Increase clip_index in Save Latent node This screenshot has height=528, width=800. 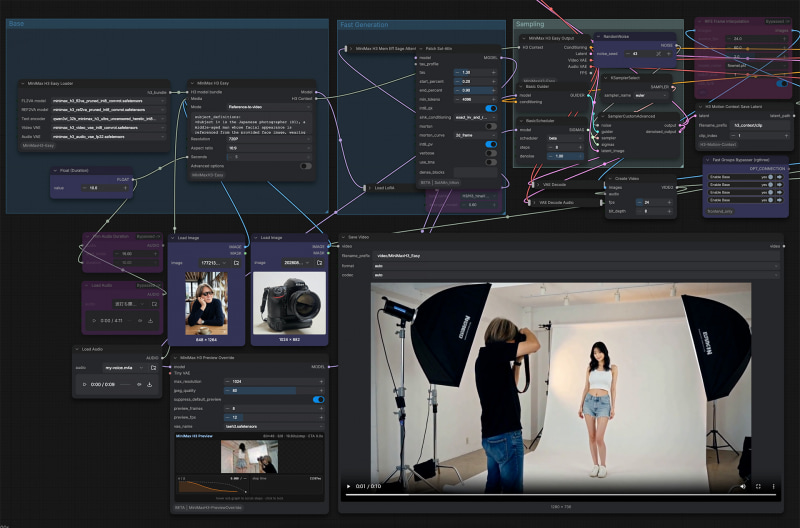pyautogui.click(x=786, y=136)
